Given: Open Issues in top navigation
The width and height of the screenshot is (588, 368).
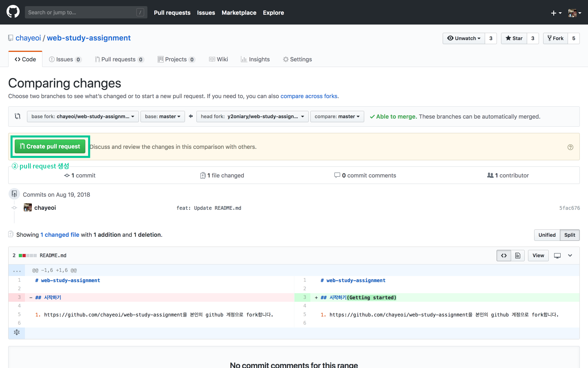Looking at the screenshot, I should point(206,13).
